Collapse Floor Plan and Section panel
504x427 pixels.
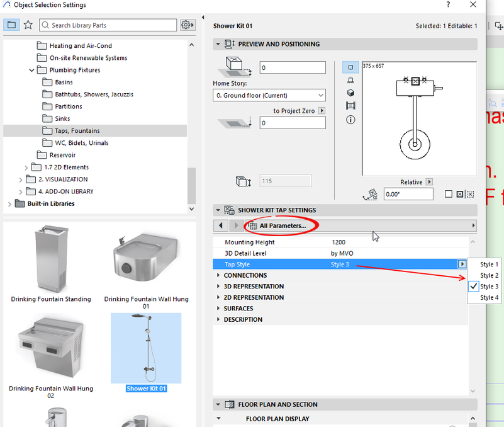click(218, 404)
